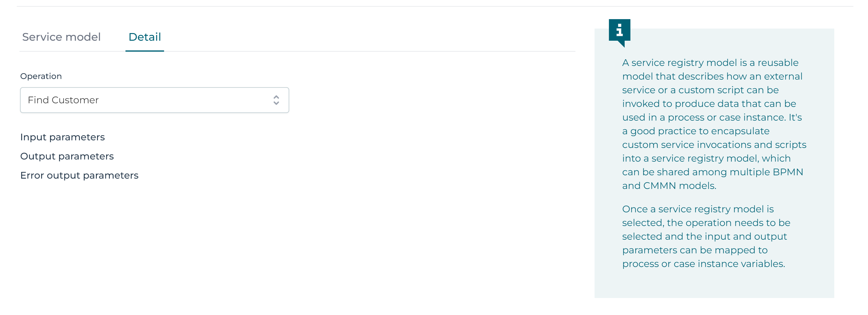
Task: Click the info icon above help panel
Action: pyautogui.click(x=619, y=31)
